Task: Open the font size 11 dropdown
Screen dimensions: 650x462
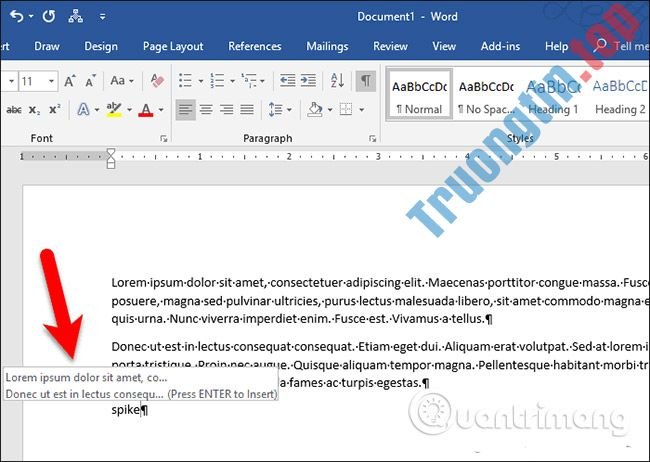Action: pyautogui.click(x=51, y=81)
